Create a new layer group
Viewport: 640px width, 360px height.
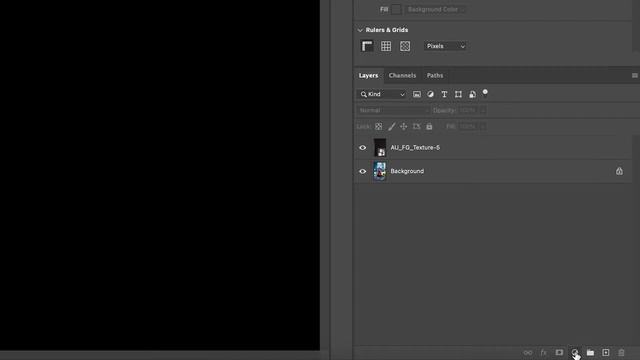590,353
